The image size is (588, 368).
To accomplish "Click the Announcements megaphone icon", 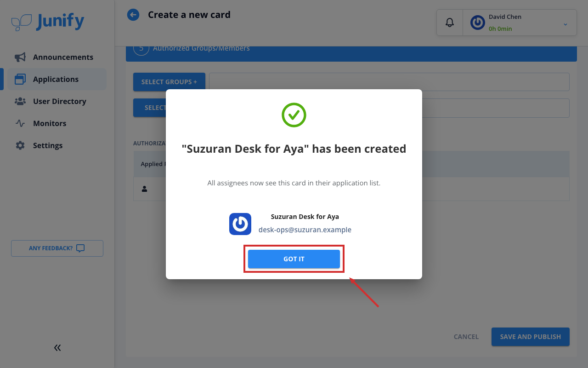I will 20,57.
